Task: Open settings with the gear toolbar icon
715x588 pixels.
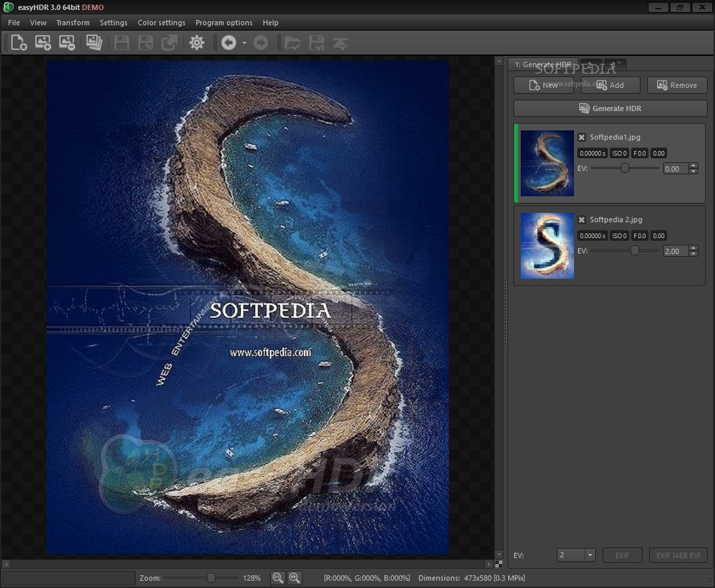Action: [197, 43]
